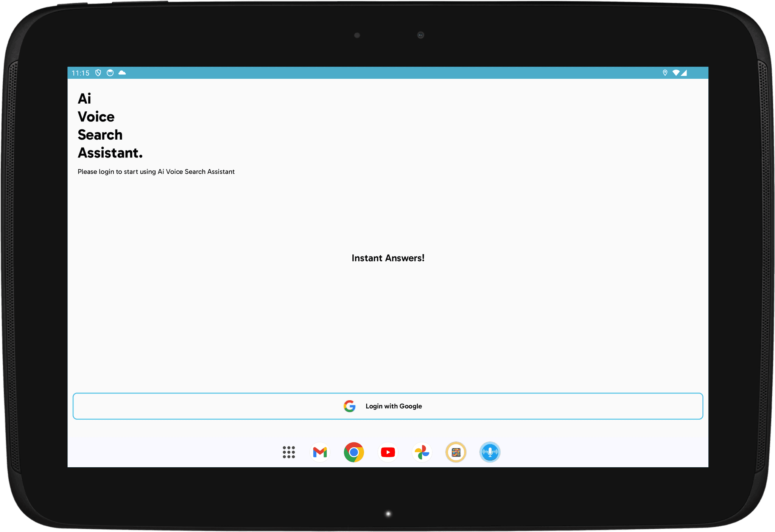Click the Please login to start subtitle
The height and width of the screenshot is (532, 775).
point(156,172)
